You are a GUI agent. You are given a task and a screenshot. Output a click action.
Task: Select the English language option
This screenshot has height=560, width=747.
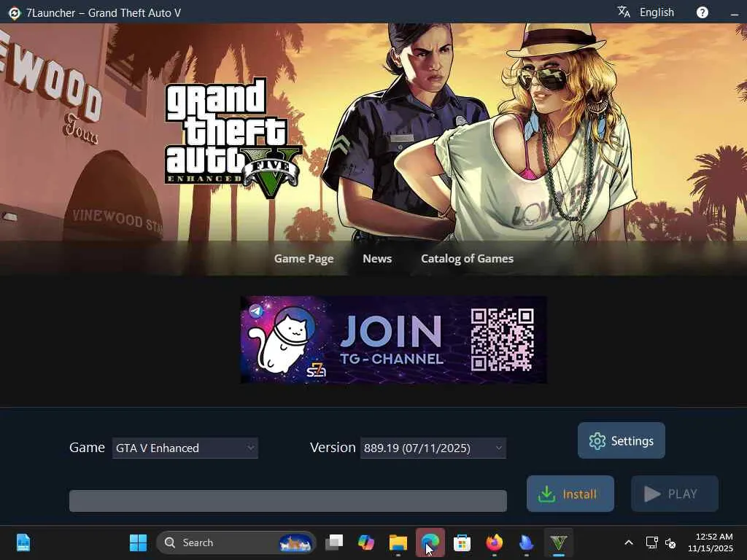tap(657, 12)
